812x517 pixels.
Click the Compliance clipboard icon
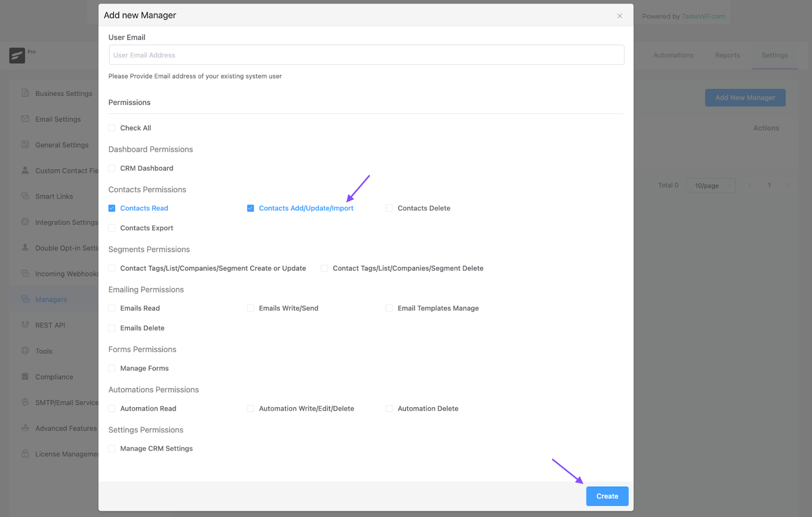[25, 376]
